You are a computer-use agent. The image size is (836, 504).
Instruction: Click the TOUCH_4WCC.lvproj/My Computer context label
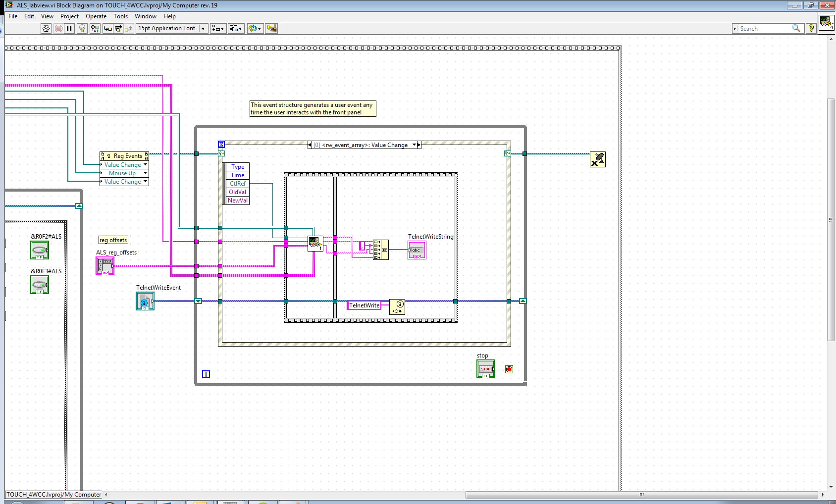coord(53,495)
